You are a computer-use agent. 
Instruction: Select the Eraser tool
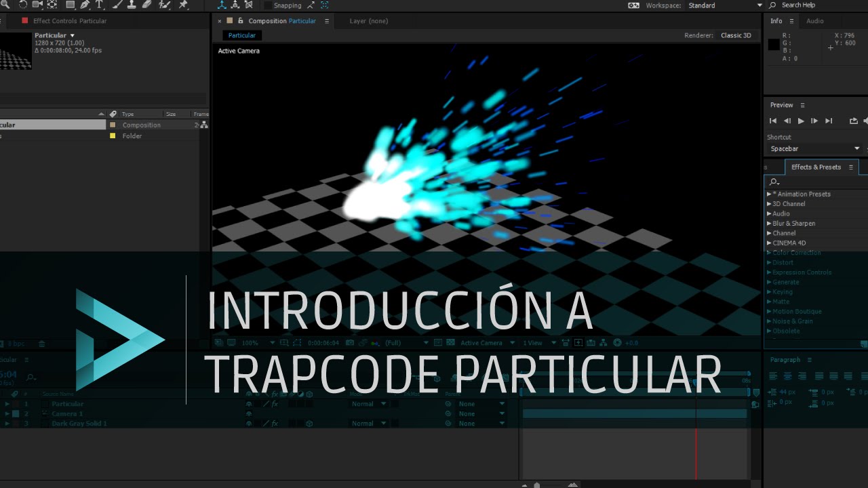[146, 5]
